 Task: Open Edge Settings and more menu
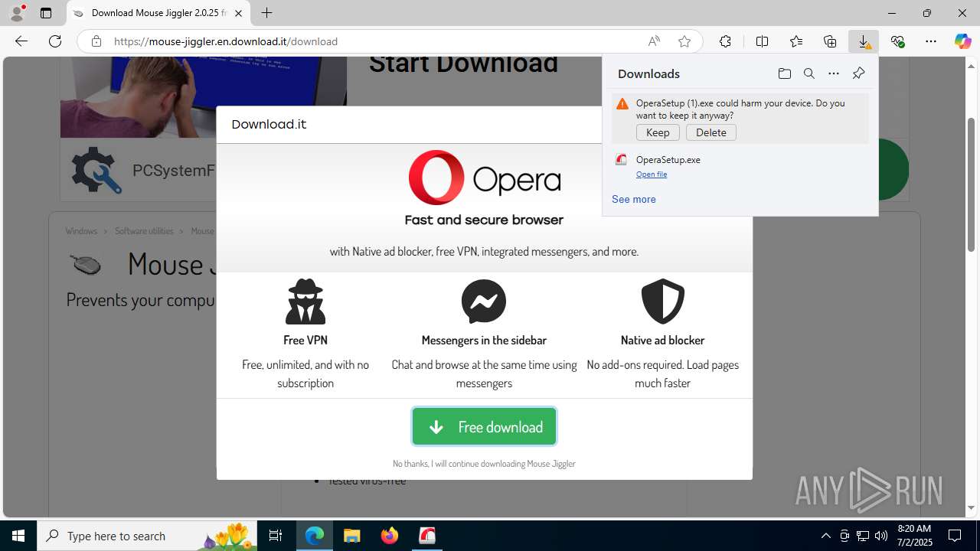[x=931, y=41]
